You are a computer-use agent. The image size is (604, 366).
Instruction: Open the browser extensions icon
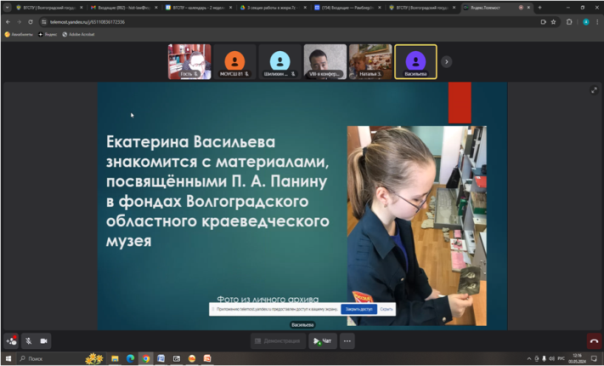[569, 22]
